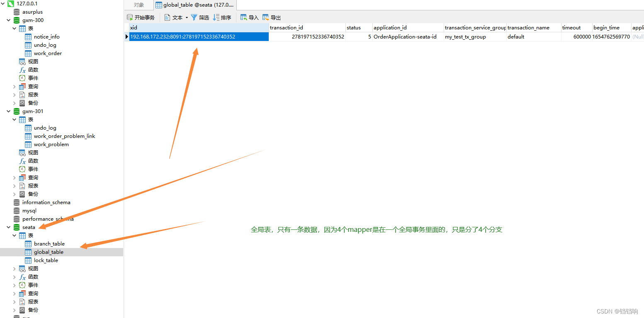Select 函数 (Functions) under gxm-301
The image size is (644, 318).
coord(33,161)
